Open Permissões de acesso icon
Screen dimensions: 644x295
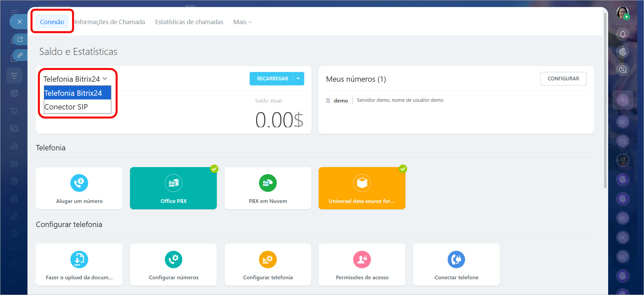[x=362, y=260]
